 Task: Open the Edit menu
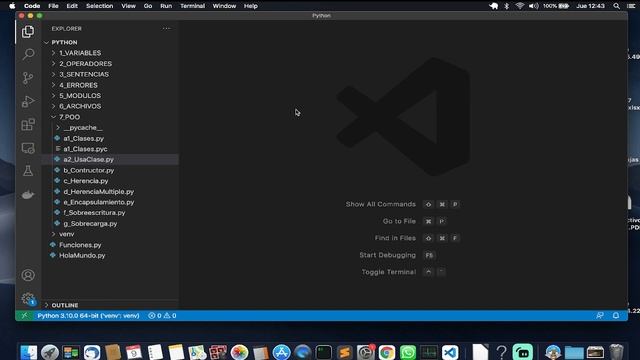(72, 6)
